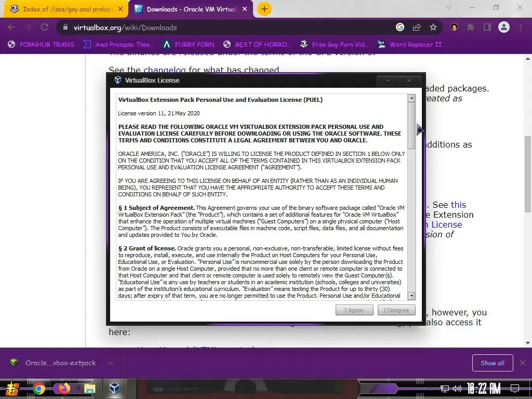Click the 10:22 AM clock

pyautogui.click(x=484, y=389)
